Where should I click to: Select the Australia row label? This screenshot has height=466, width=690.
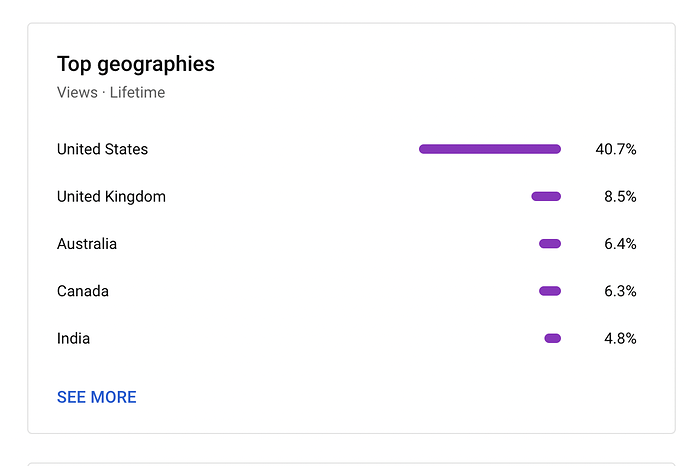(x=87, y=244)
